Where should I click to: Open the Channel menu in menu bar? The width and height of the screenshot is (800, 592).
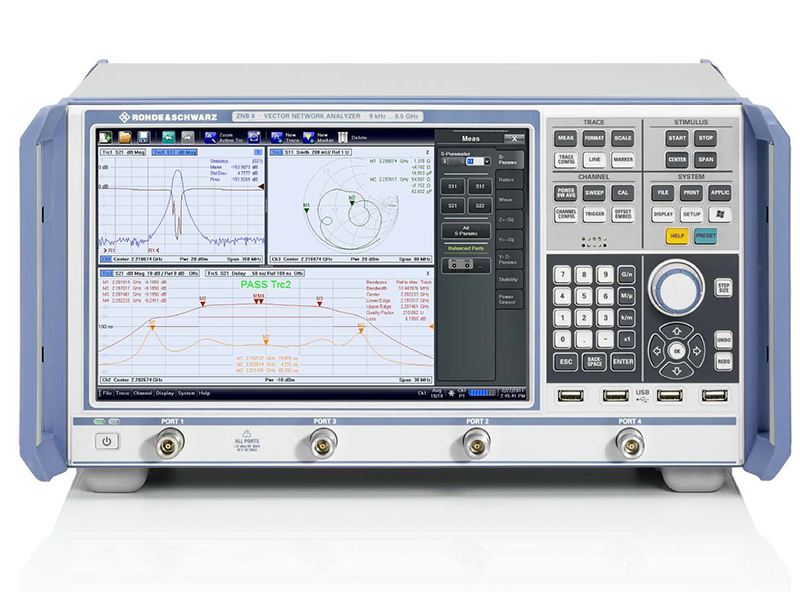click(143, 393)
